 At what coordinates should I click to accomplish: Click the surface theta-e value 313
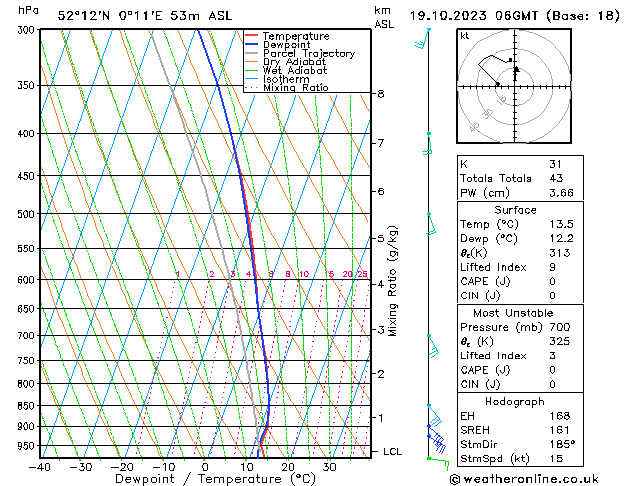560,253
